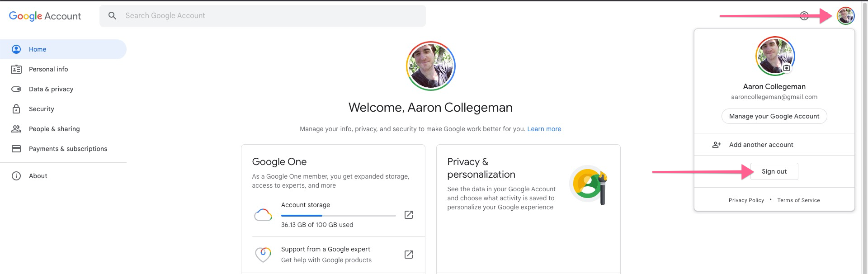Click the add person icon in popup
The height and width of the screenshot is (274, 868).
(717, 145)
